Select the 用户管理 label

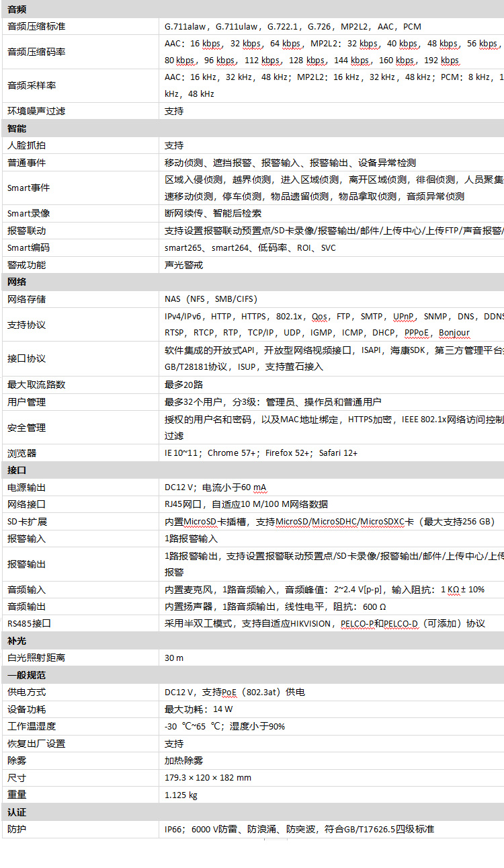click(27, 402)
